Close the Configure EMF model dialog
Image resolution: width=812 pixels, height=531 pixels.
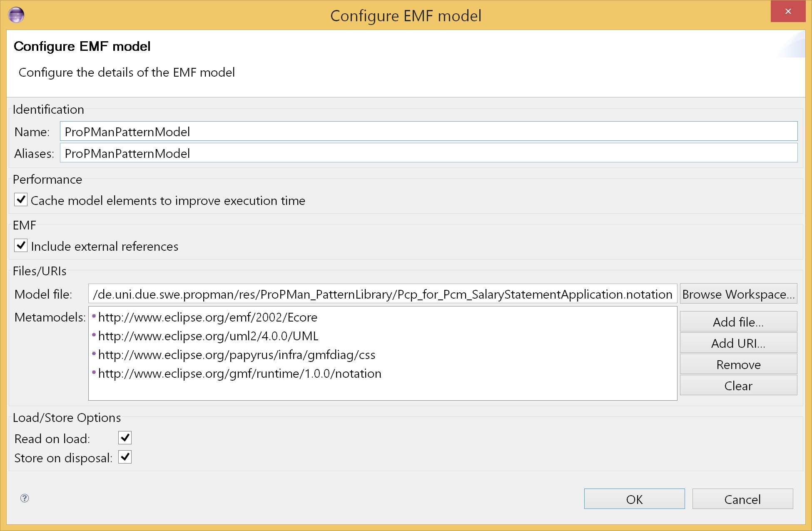pyautogui.click(x=787, y=11)
